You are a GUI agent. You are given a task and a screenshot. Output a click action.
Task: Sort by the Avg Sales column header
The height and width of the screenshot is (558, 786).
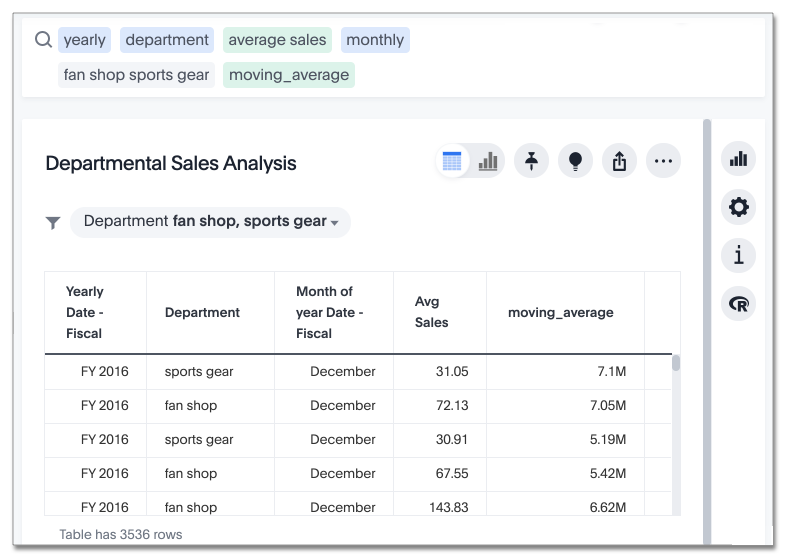click(432, 312)
